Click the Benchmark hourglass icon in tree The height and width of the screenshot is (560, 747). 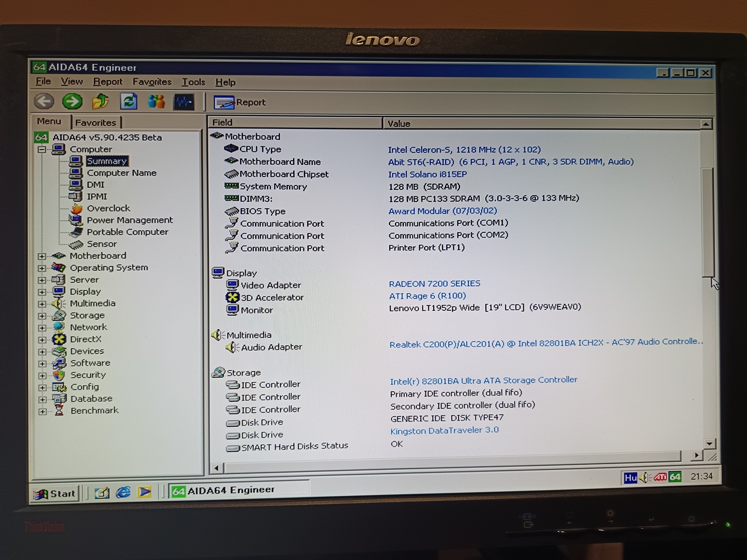pyautogui.click(x=59, y=410)
